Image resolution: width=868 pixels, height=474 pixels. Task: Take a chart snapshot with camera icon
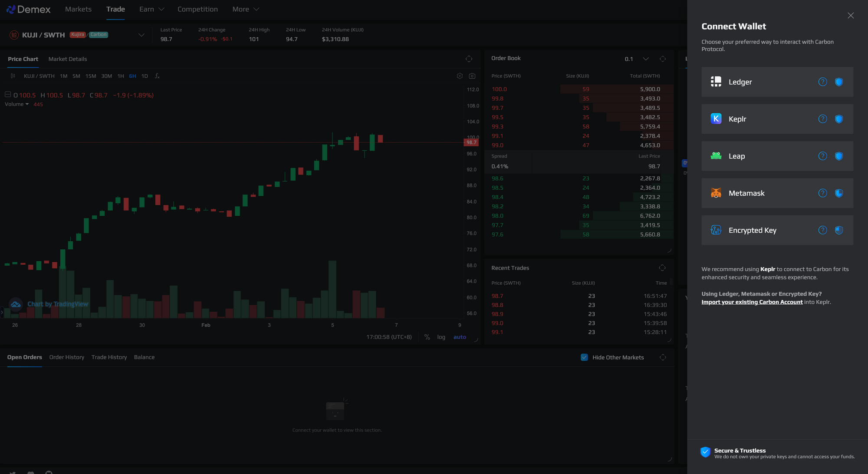pos(472,76)
